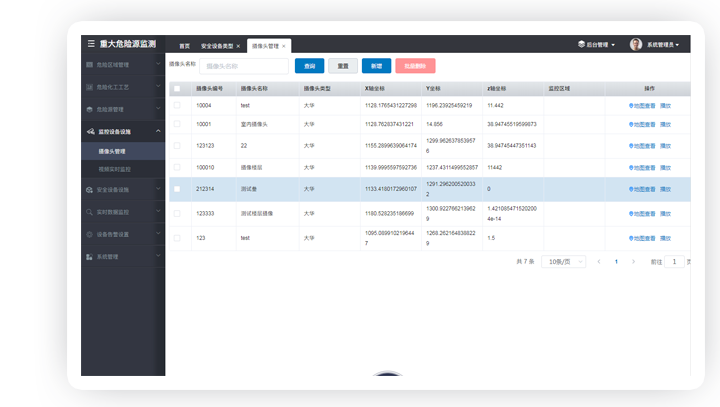The width and height of the screenshot is (720, 407).
Task: Expand the 危险源管理 menu chevron
Action: click(x=158, y=108)
